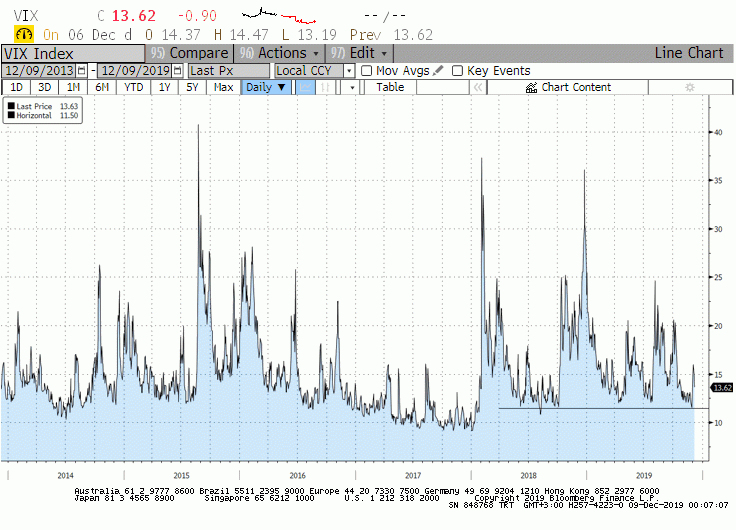Click the Compare button

(x=189, y=53)
